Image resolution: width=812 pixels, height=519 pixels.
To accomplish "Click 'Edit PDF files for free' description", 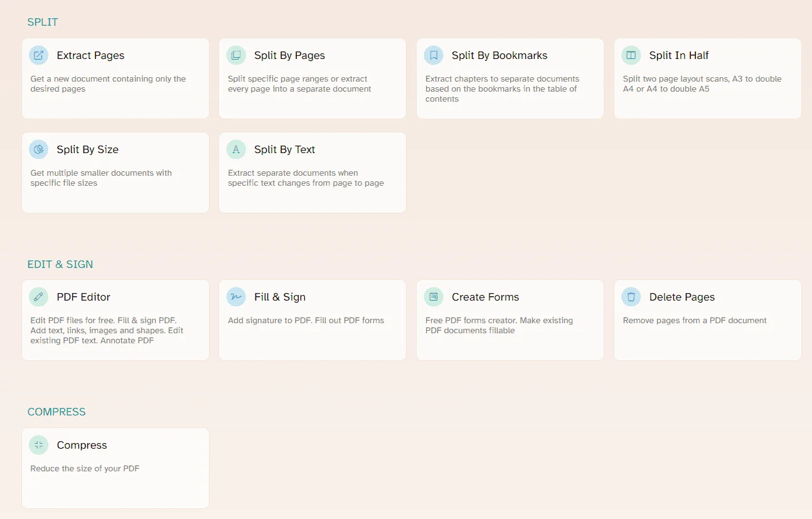I will tap(107, 331).
